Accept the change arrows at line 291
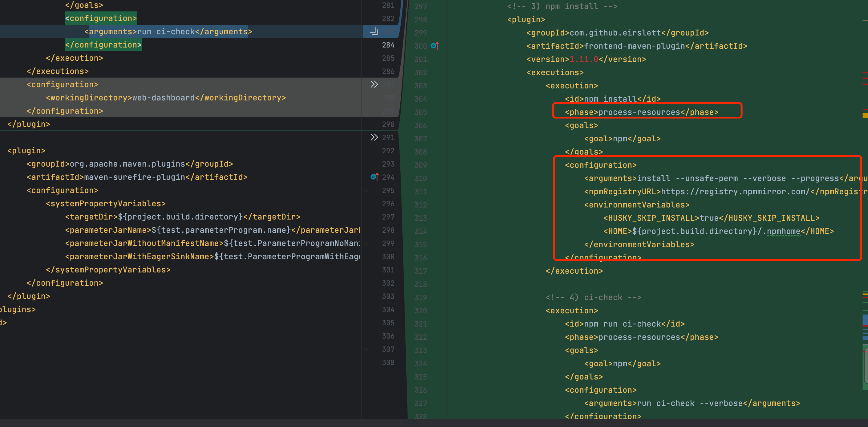The height and width of the screenshot is (427, 868). click(374, 137)
